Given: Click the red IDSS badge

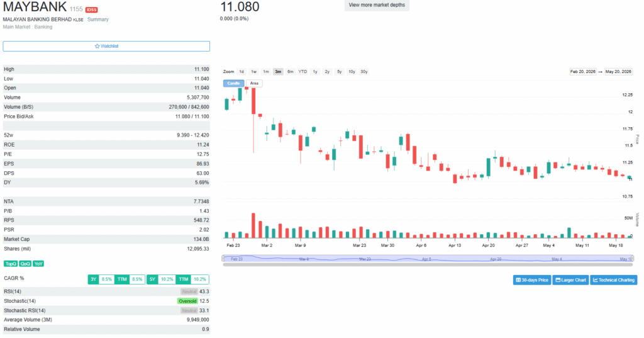Looking at the screenshot, I should click(x=91, y=9).
